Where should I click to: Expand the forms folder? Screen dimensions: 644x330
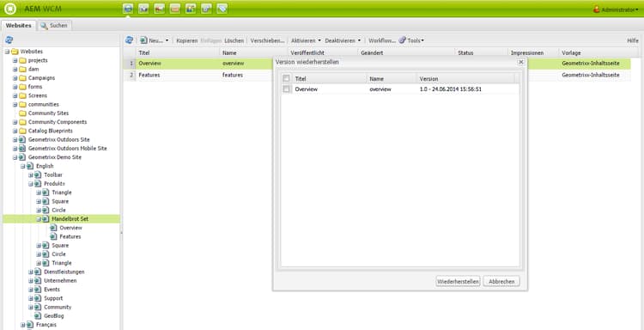point(15,87)
